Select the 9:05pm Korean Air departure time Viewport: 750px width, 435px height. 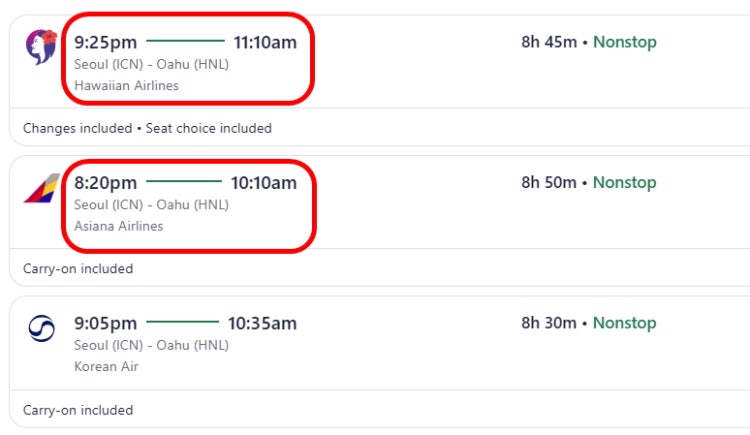tap(105, 323)
